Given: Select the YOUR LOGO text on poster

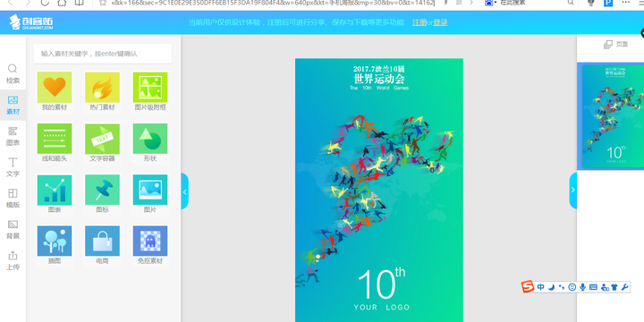Looking at the screenshot, I should [x=382, y=307].
